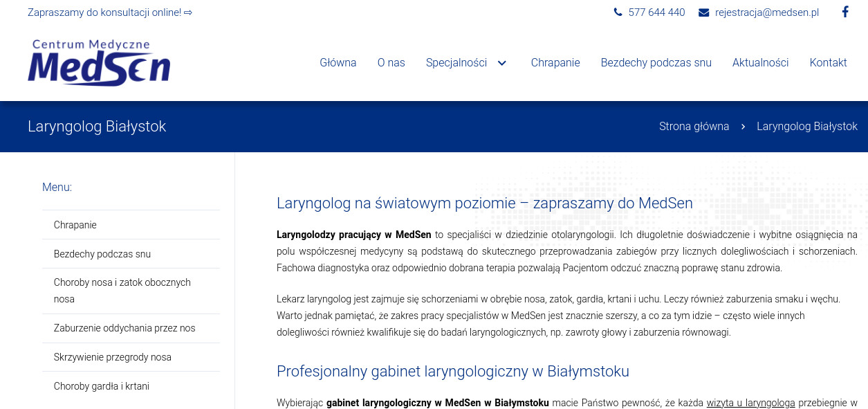This screenshot has width=868, height=409.
Task: Return to Strona główna via breadcrumb
Action: pos(694,127)
